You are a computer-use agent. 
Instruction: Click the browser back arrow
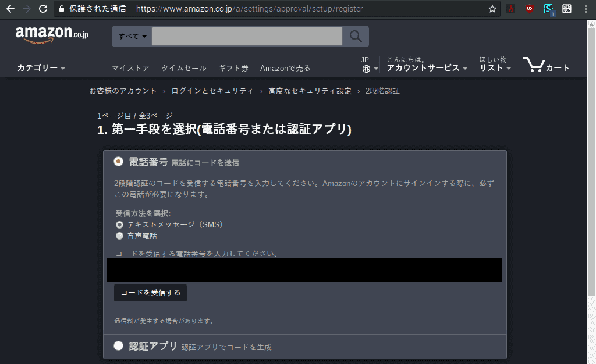[10, 9]
